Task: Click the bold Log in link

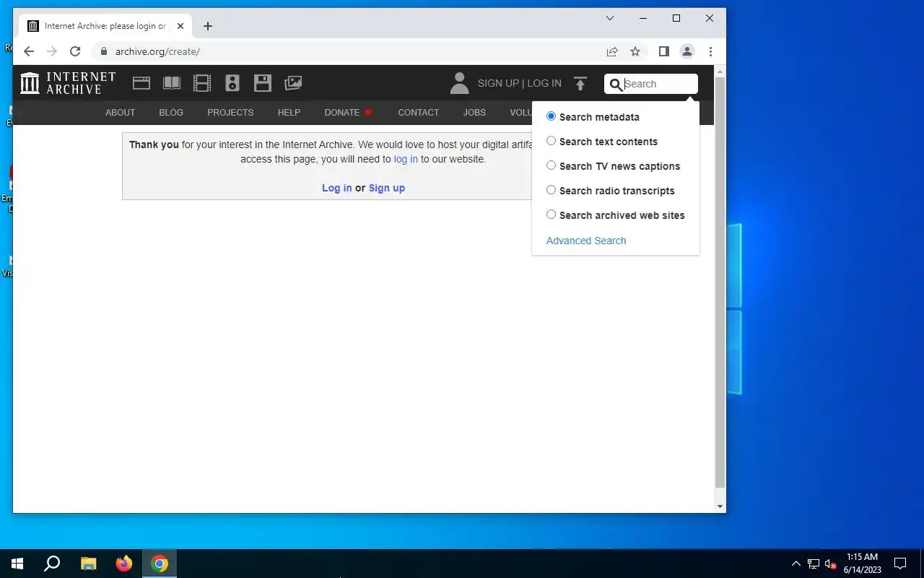Action: pos(337,188)
